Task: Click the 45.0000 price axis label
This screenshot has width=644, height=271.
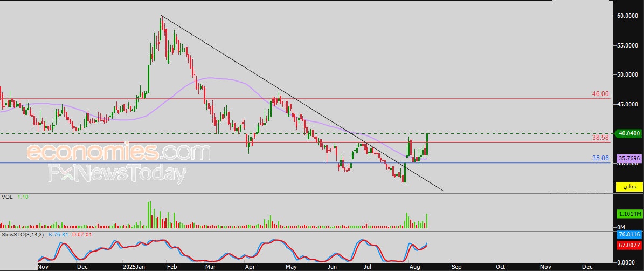Action: (628, 104)
